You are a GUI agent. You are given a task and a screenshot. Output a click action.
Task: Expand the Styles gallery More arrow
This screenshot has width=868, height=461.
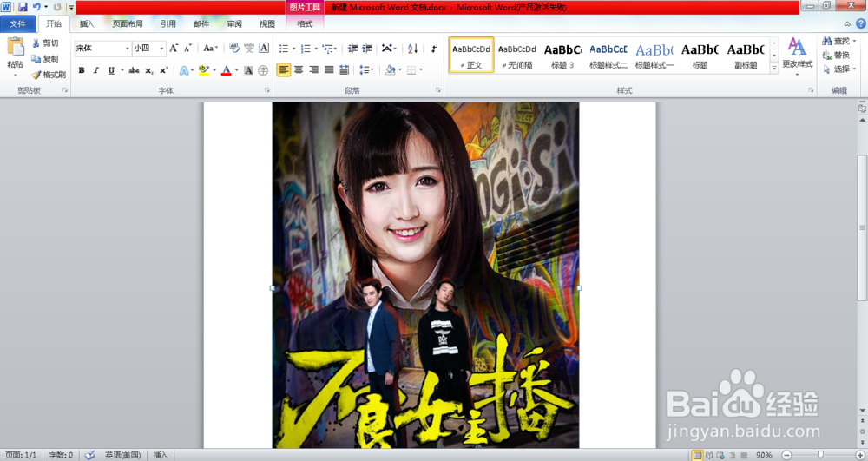pos(774,68)
